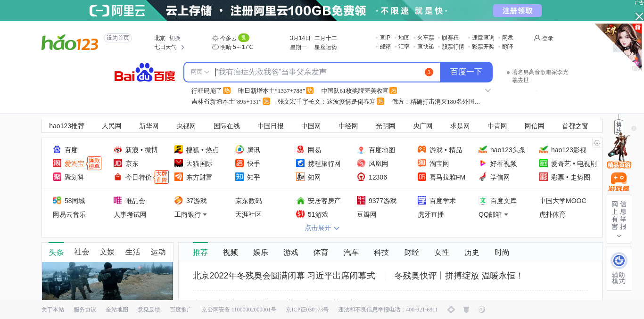Open JD (京东) icon link
This screenshot has width=644, height=319.
[x=118, y=164]
